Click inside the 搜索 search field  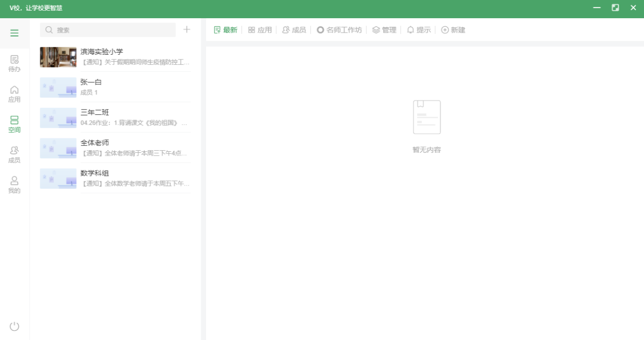107,29
